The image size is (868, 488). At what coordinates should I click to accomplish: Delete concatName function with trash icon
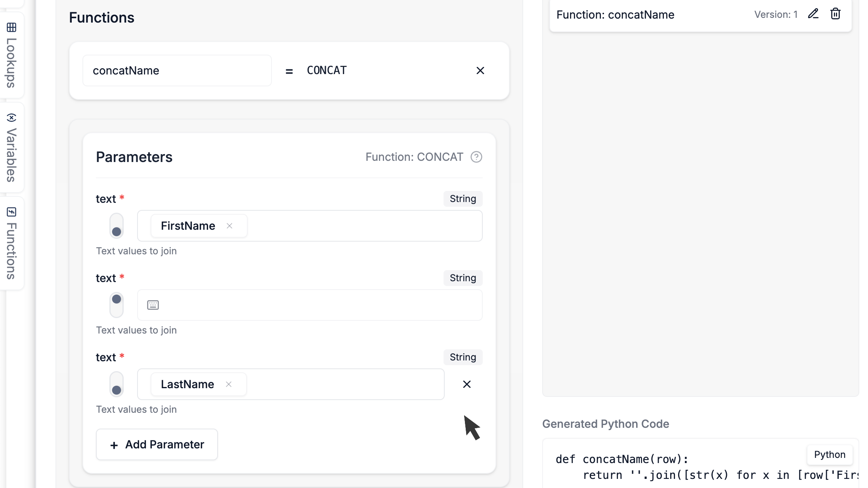(835, 14)
